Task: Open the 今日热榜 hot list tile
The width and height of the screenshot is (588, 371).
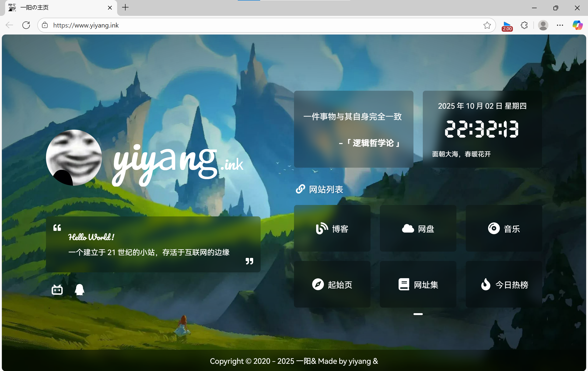Action: pyautogui.click(x=504, y=284)
